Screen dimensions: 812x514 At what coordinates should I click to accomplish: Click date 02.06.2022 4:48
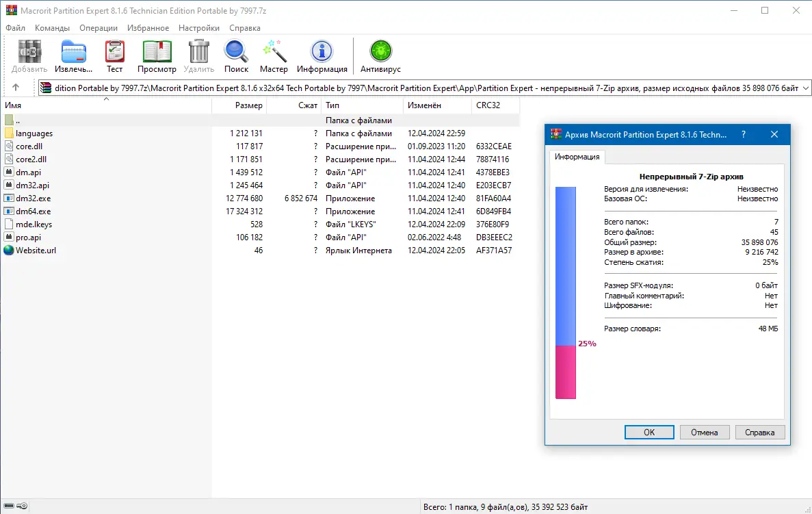pos(434,237)
